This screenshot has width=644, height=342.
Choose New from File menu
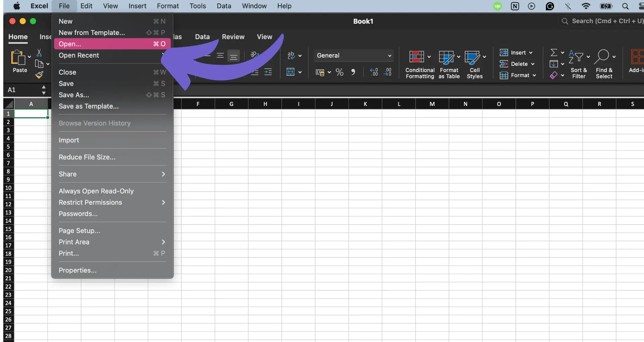[x=112, y=21]
